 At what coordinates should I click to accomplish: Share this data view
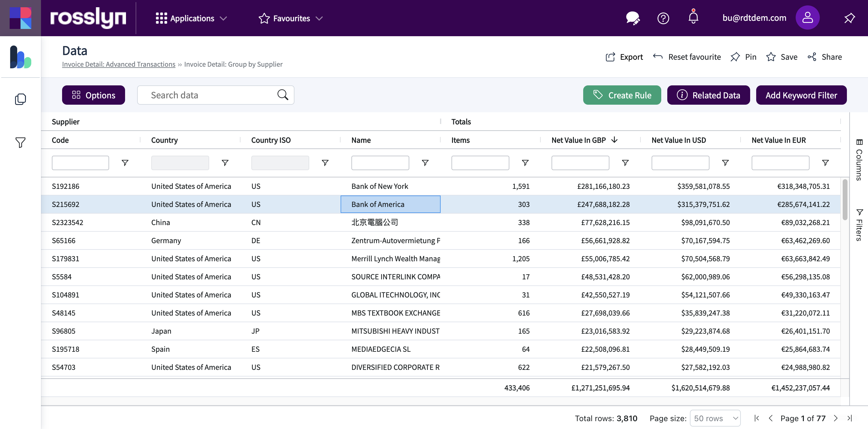[825, 57]
